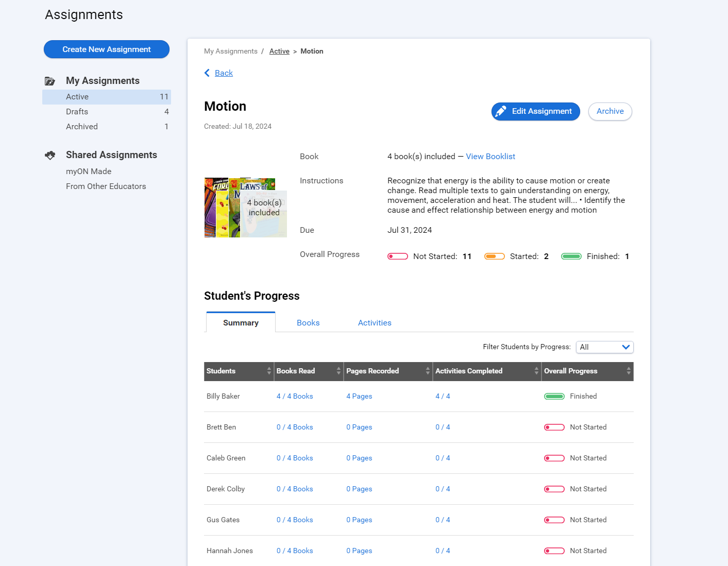Viewport: 728px width, 566px height.
Task: Click the sort icon on Pages Recorded header
Action: point(428,371)
